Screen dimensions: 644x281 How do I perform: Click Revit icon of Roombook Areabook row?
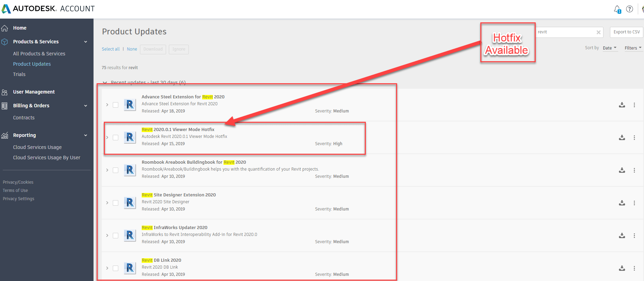click(x=130, y=170)
